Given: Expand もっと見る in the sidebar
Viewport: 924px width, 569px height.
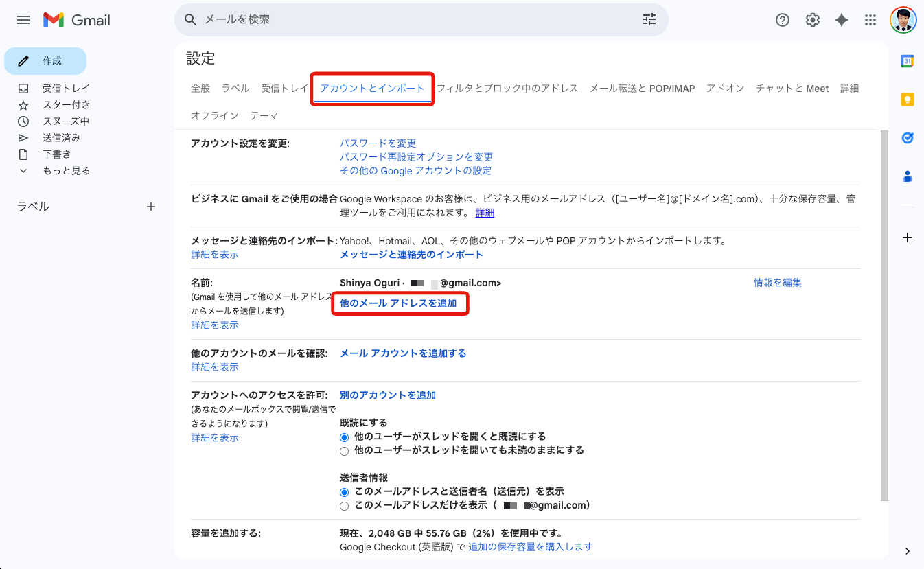Looking at the screenshot, I should coord(67,171).
